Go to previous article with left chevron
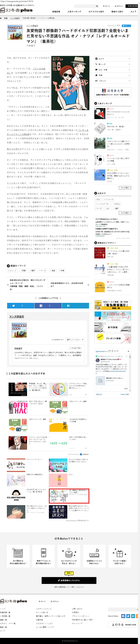Viewport: 140px width, 644px height. tap(8, 285)
